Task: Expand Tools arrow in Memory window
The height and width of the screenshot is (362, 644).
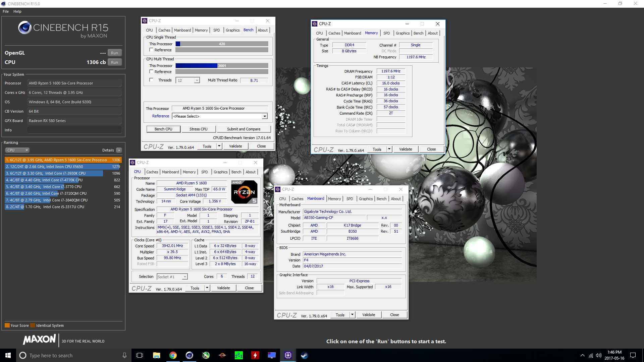Action: (389, 149)
